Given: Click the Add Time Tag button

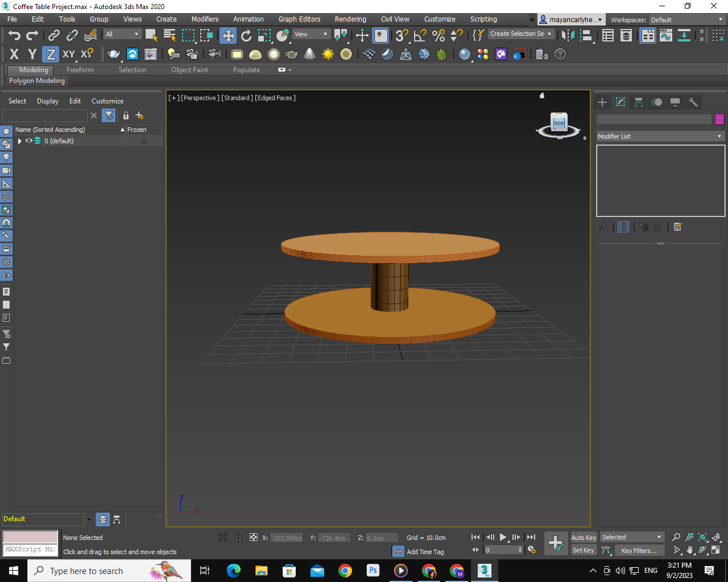Looking at the screenshot, I should point(425,552).
